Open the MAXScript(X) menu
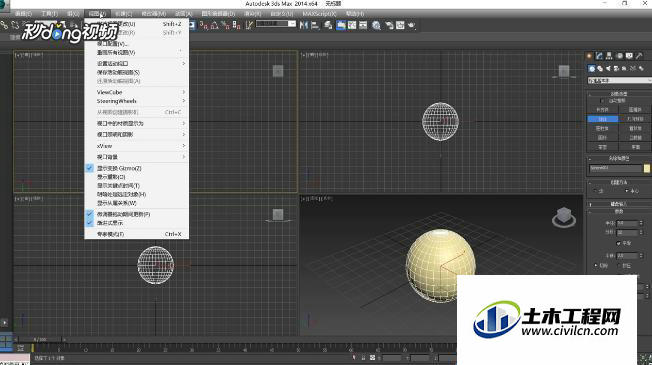652x365 pixels. (319, 14)
